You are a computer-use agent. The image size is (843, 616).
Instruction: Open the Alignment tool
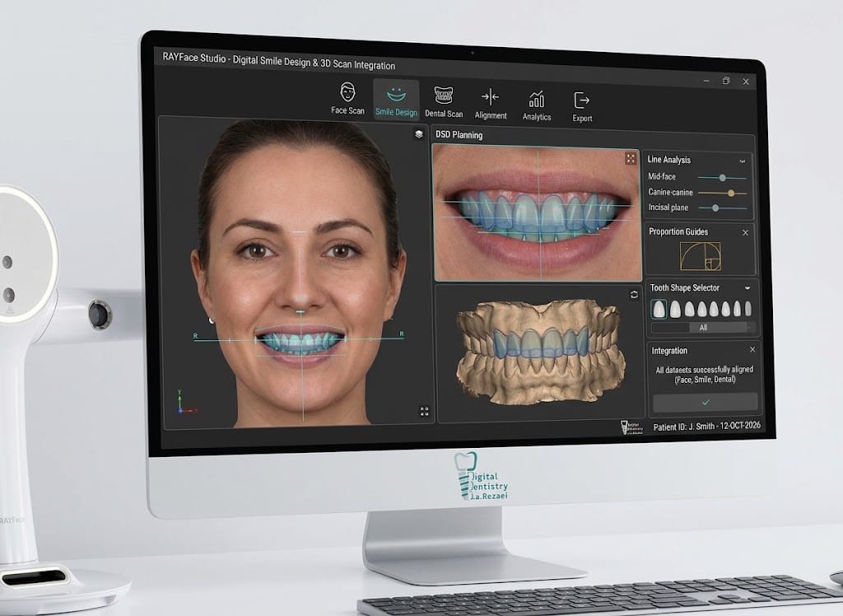coord(491,105)
